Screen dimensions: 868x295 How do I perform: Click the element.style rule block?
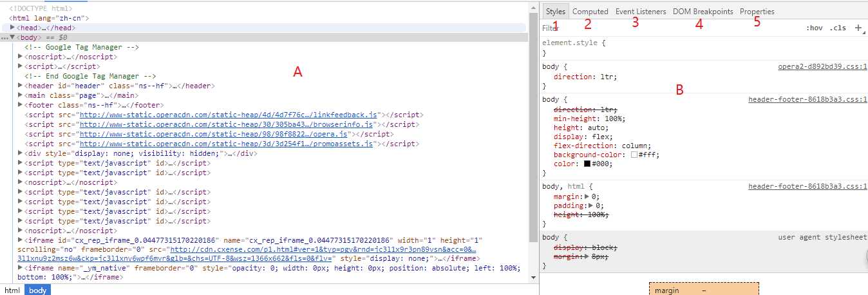pyautogui.click(x=703, y=48)
